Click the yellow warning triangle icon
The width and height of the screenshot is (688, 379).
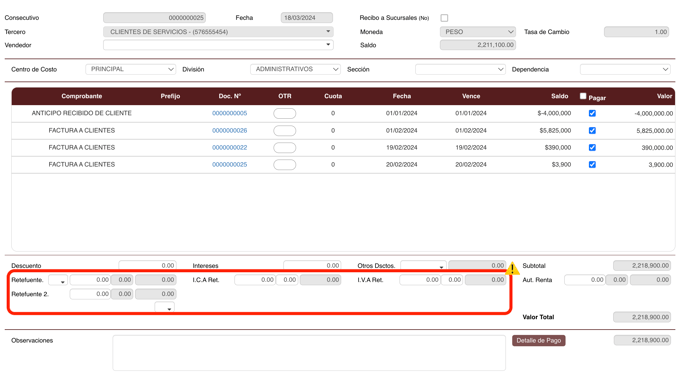(x=512, y=268)
